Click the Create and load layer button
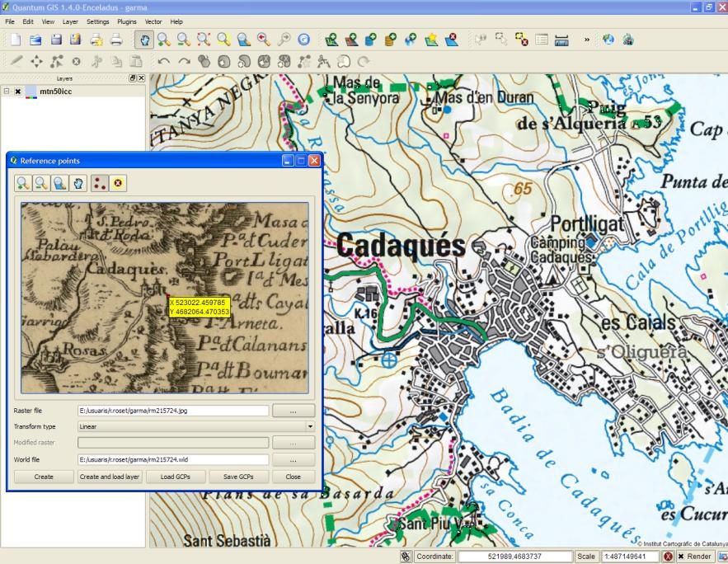The image size is (728, 564). 110,477
